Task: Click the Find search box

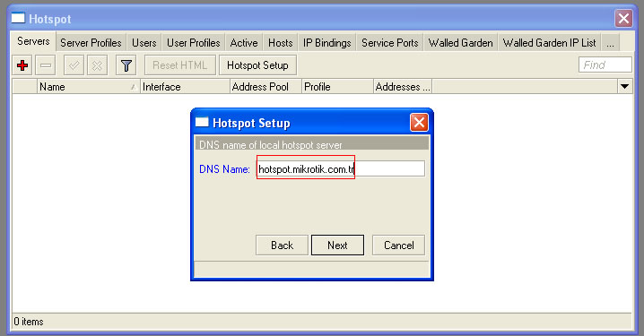Action: 605,65
